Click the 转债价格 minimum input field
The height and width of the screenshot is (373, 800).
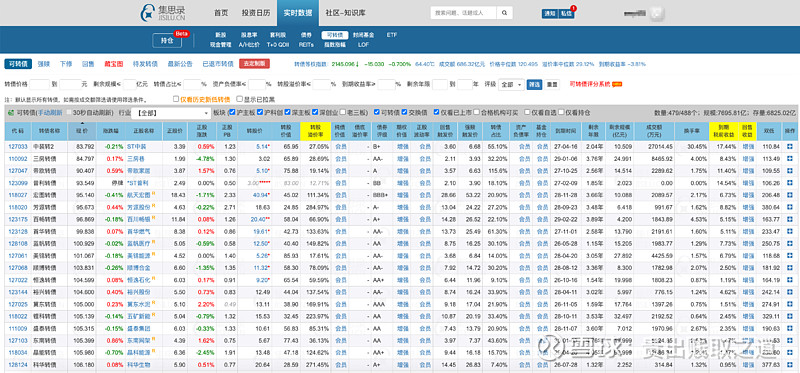point(39,84)
